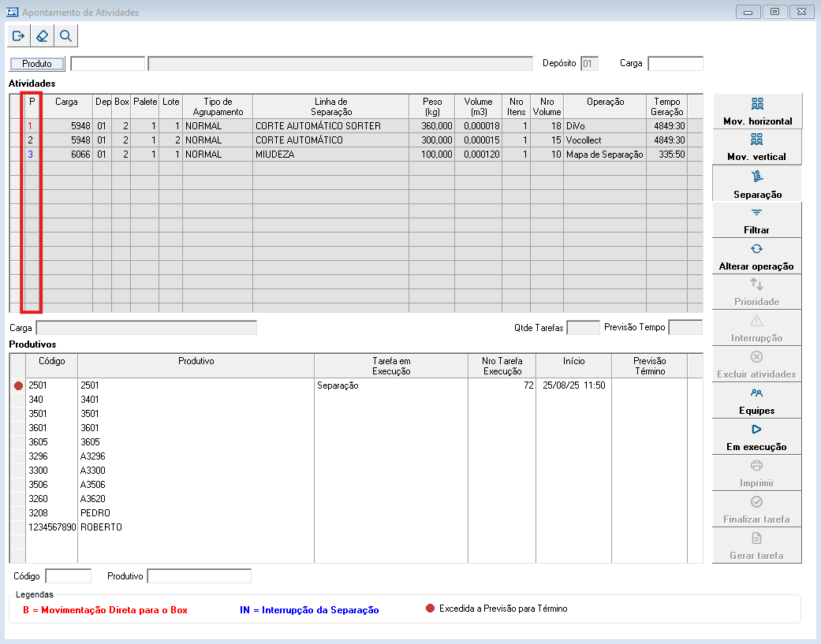This screenshot has height=644, width=821.
Task: Click carga 6066 cell
Action: [67, 154]
